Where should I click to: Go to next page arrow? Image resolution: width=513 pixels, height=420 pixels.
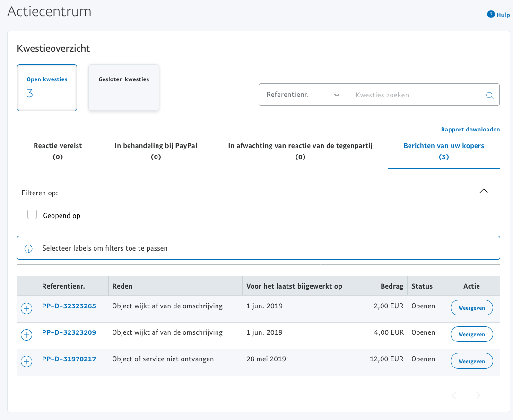478,395
